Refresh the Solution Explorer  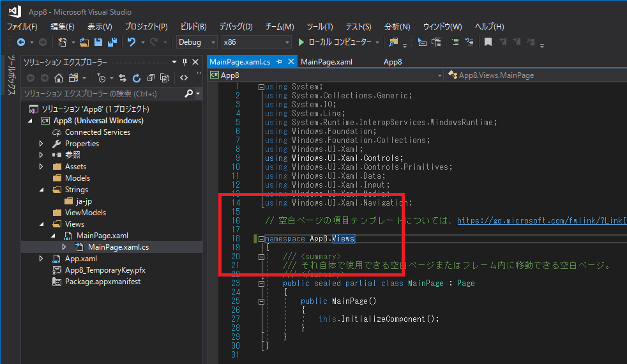[137, 78]
